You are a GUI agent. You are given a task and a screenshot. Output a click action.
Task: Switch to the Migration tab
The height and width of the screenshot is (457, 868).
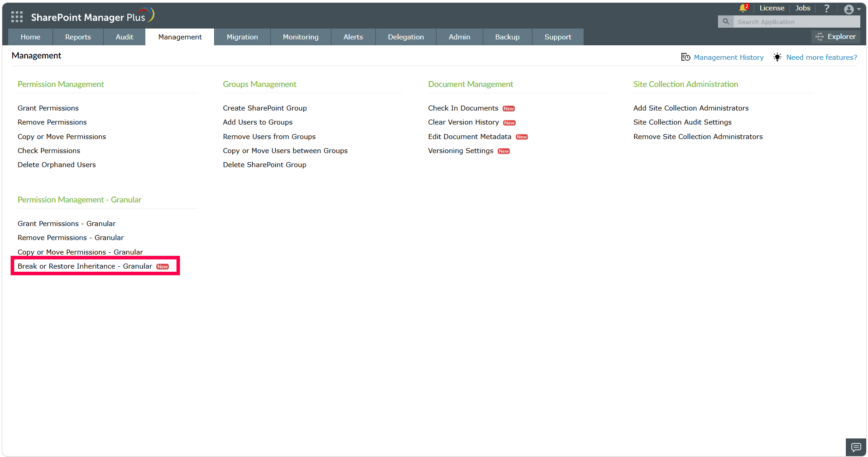click(242, 37)
